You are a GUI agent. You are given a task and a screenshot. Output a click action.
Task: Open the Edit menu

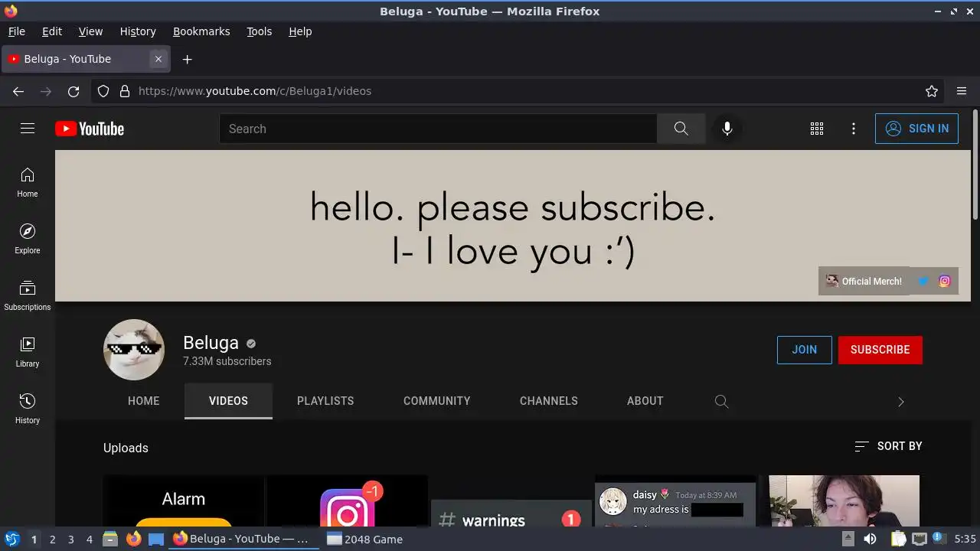(x=52, y=31)
